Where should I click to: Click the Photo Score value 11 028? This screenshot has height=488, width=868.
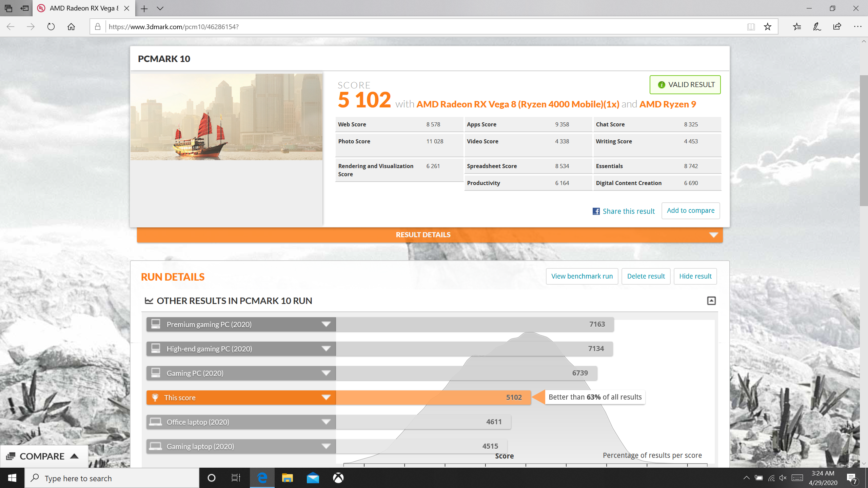pos(435,141)
